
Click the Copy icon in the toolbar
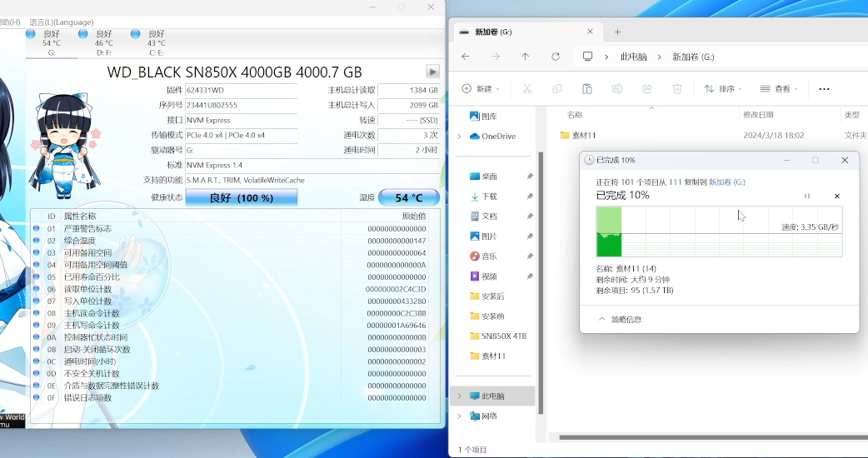click(557, 88)
